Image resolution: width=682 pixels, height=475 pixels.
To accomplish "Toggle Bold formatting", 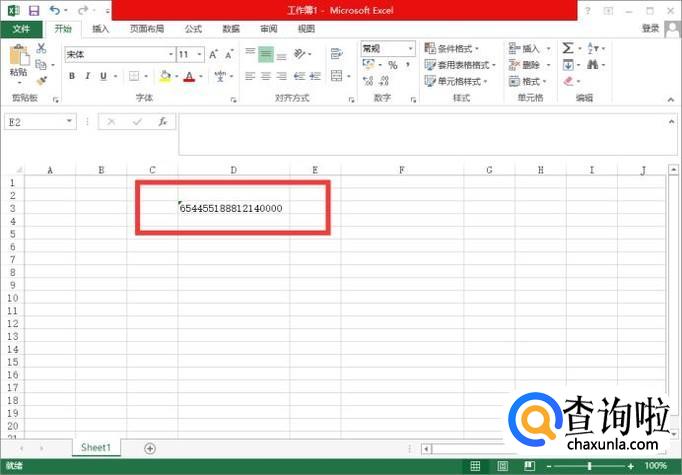I will pyautogui.click(x=72, y=76).
